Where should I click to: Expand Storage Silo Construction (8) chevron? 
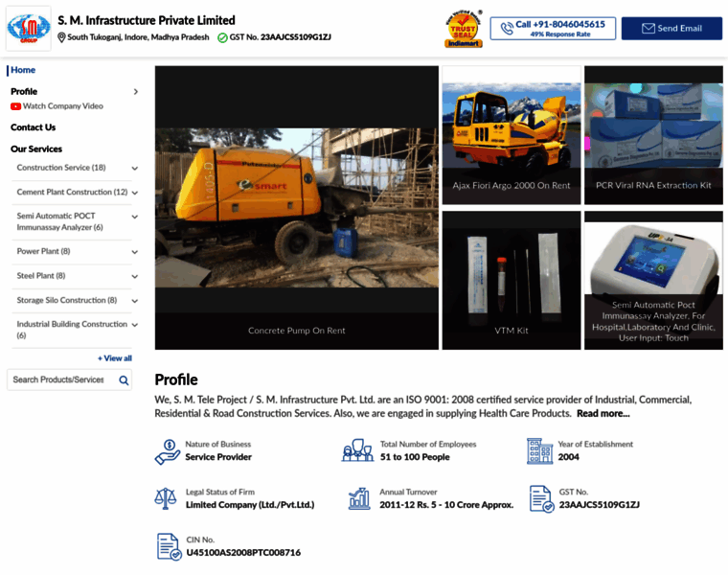(x=135, y=301)
